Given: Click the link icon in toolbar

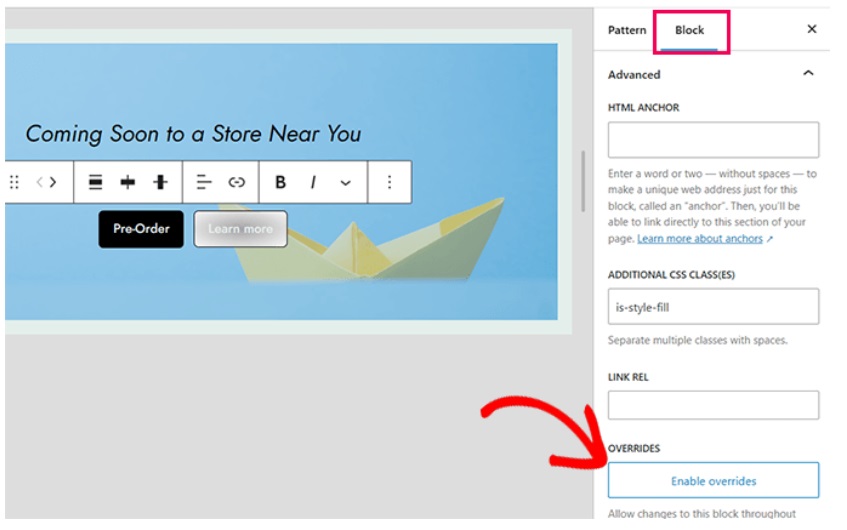Looking at the screenshot, I should pos(236,182).
